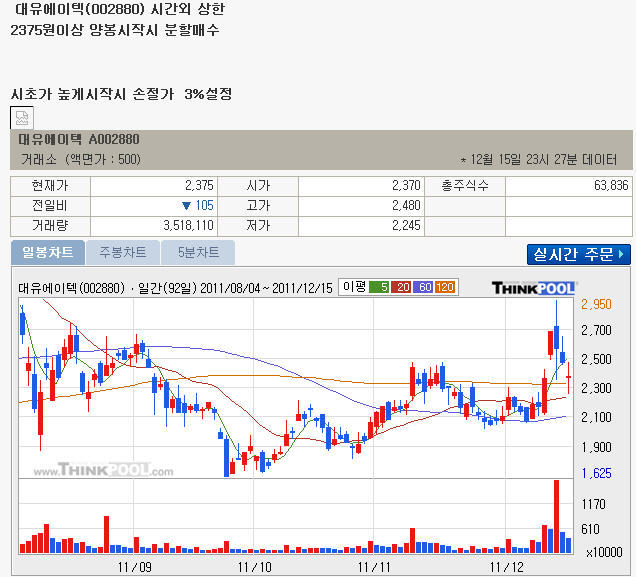Click the 이평 legend label
This screenshot has width=636, height=577.
[354, 287]
